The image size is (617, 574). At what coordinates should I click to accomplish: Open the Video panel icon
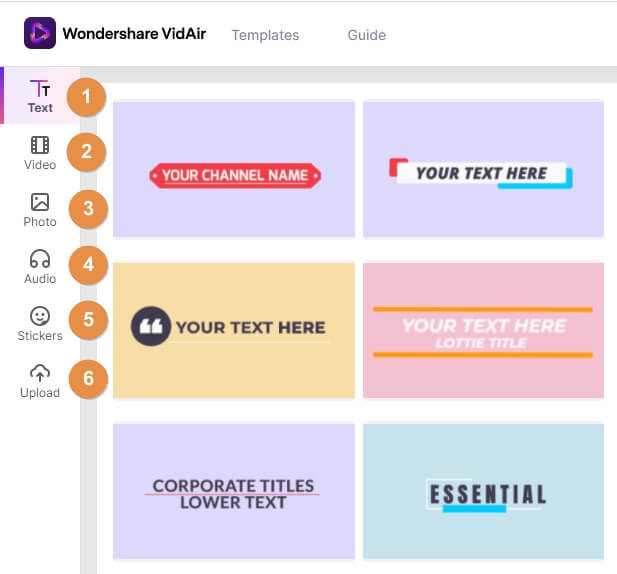(x=40, y=145)
